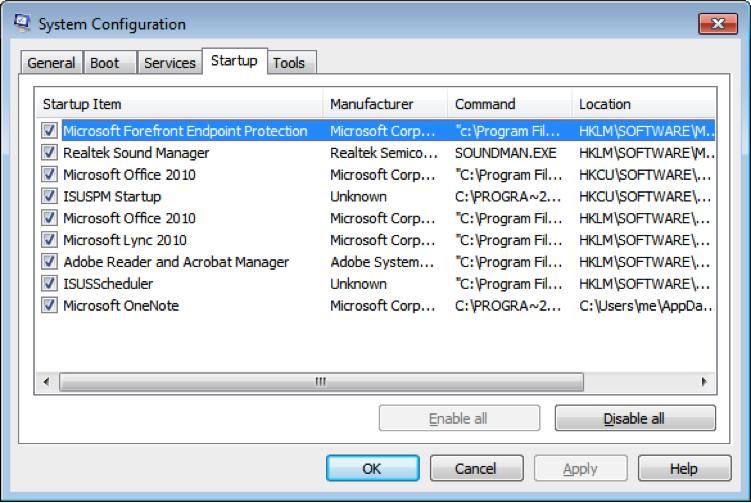The height and width of the screenshot is (503, 751).
Task: Click Unknown manufacturer in ISUSPM Startup row
Action: click(x=358, y=196)
